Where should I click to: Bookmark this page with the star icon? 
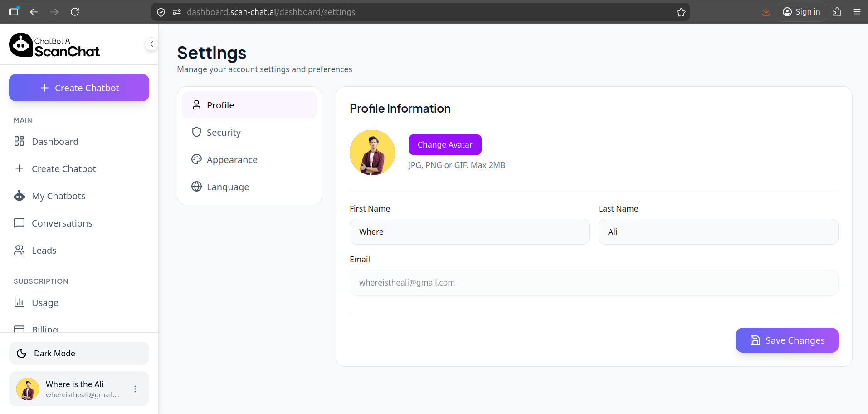coord(681,12)
